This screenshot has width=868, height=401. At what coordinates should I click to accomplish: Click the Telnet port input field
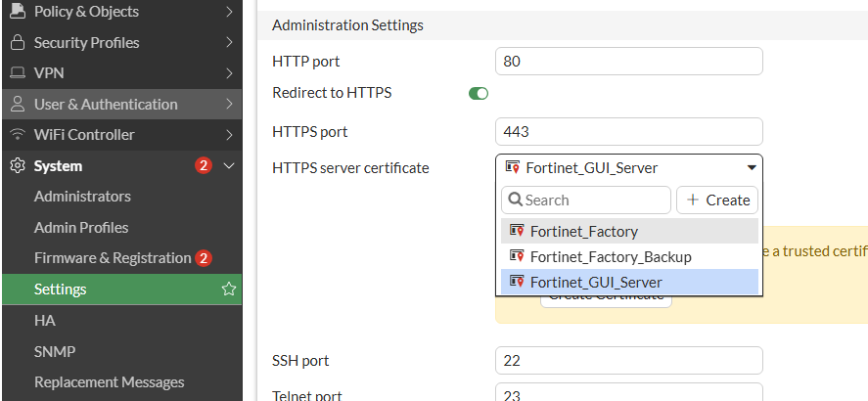click(x=629, y=392)
